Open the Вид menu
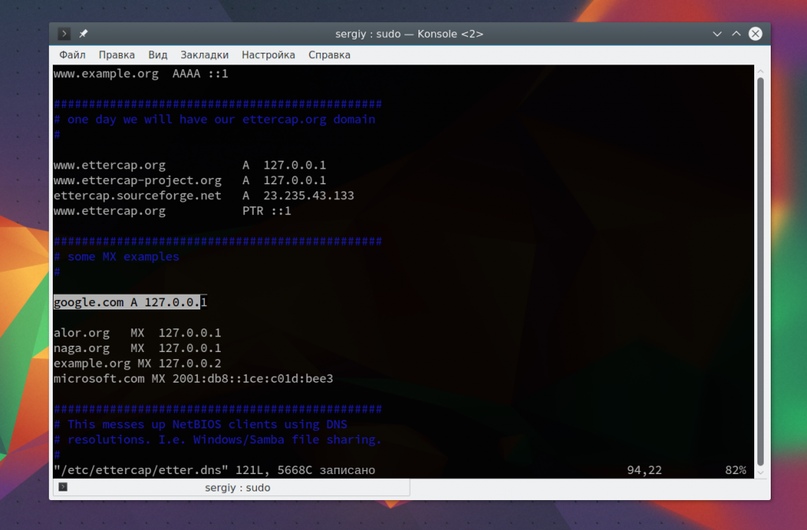Screen dimensions: 807x530 (x=158, y=55)
